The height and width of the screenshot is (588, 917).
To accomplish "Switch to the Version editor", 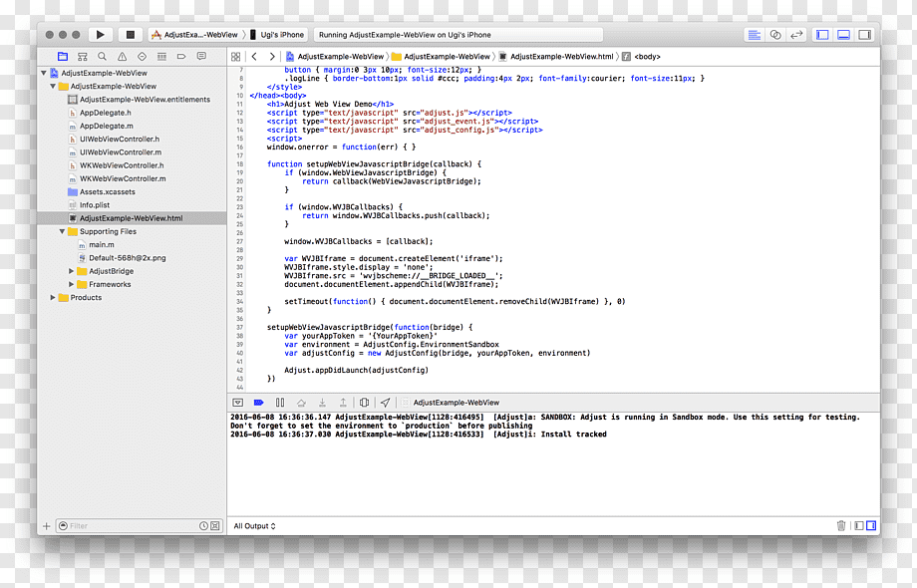I will pyautogui.click(x=796, y=35).
